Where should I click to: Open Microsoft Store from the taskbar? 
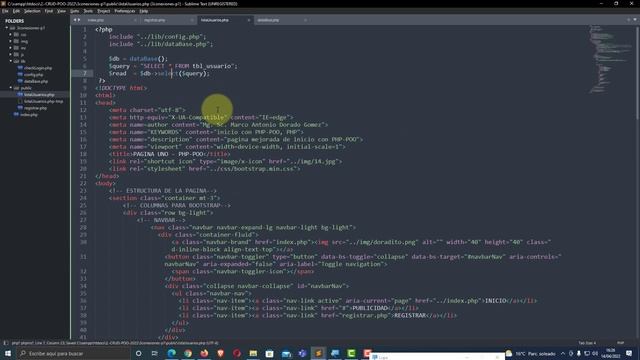click(269, 353)
